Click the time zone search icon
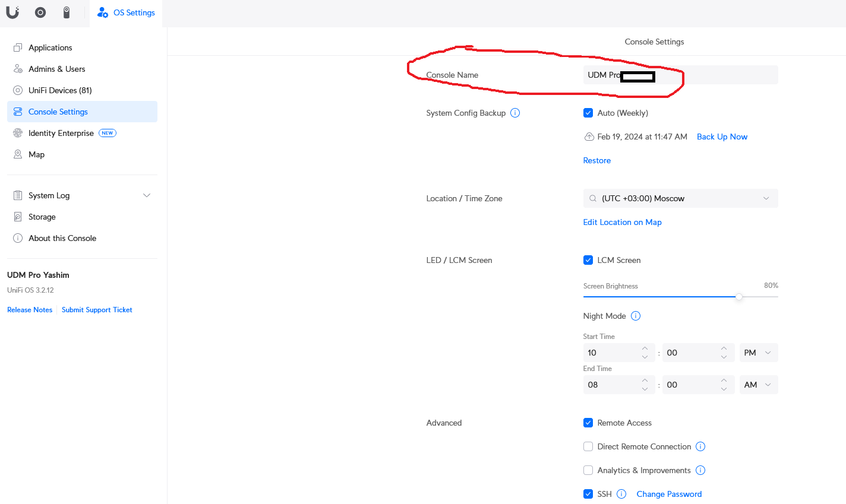 pos(593,198)
